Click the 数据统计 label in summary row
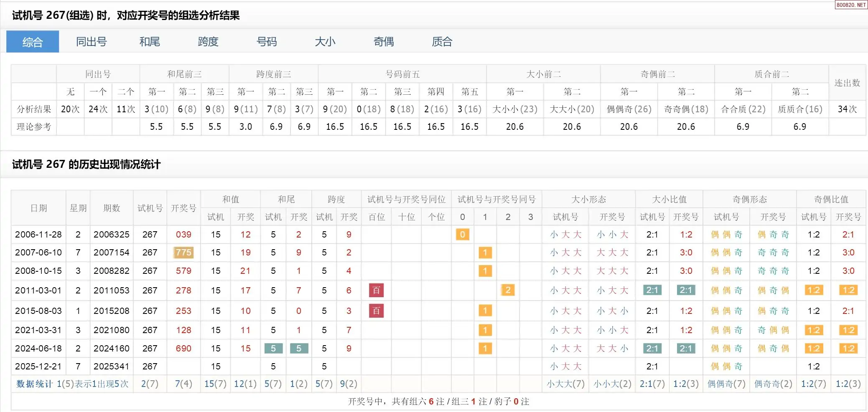The image size is (868, 412). [x=34, y=384]
